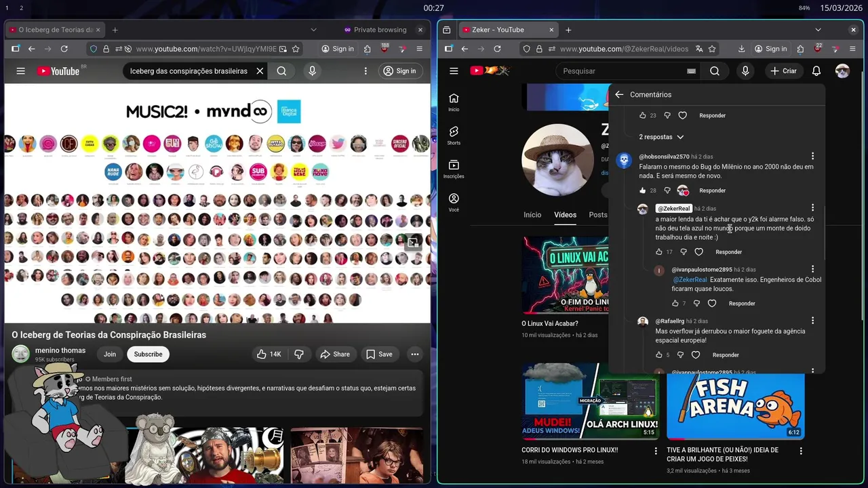Open tab list dropdown in right browser

pyautogui.click(x=818, y=30)
